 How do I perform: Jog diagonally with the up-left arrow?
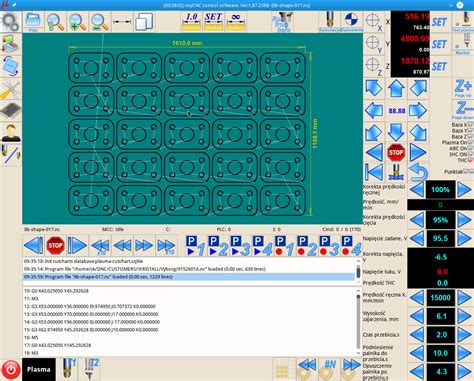(374, 88)
